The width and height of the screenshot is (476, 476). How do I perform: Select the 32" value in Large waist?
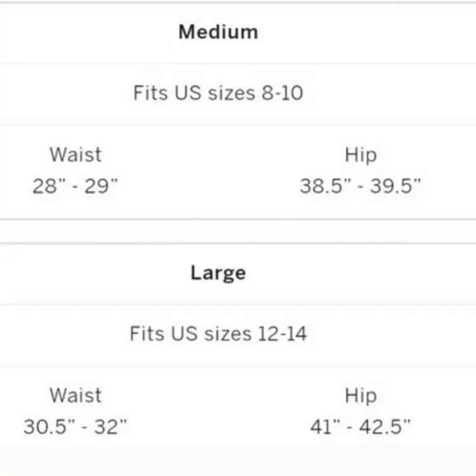[110, 426]
